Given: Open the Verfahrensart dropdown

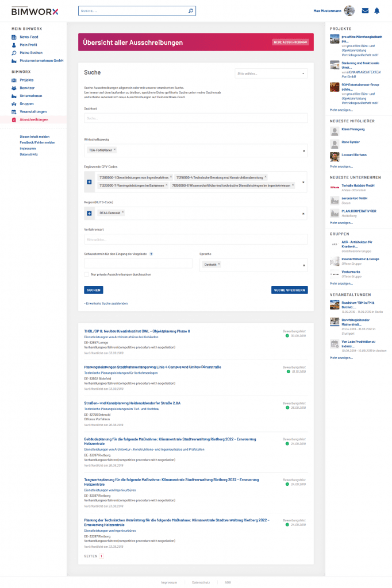Looking at the screenshot, I should point(195,239).
